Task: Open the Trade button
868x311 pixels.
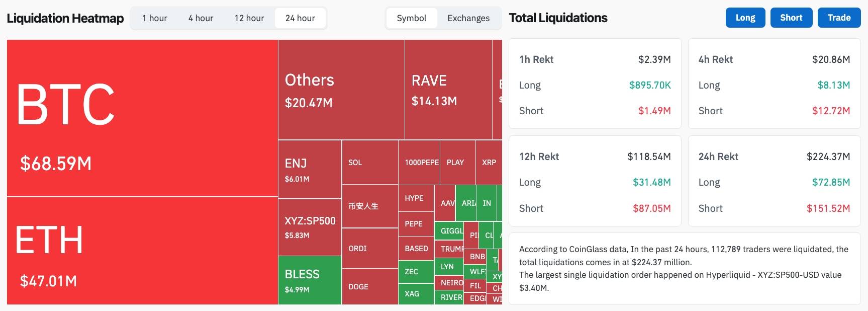Action: (x=838, y=17)
